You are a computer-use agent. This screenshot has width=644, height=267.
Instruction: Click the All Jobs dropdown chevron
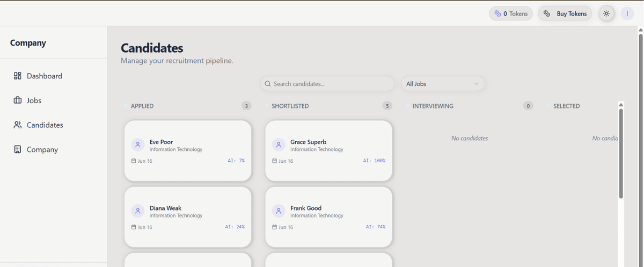(476, 84)
